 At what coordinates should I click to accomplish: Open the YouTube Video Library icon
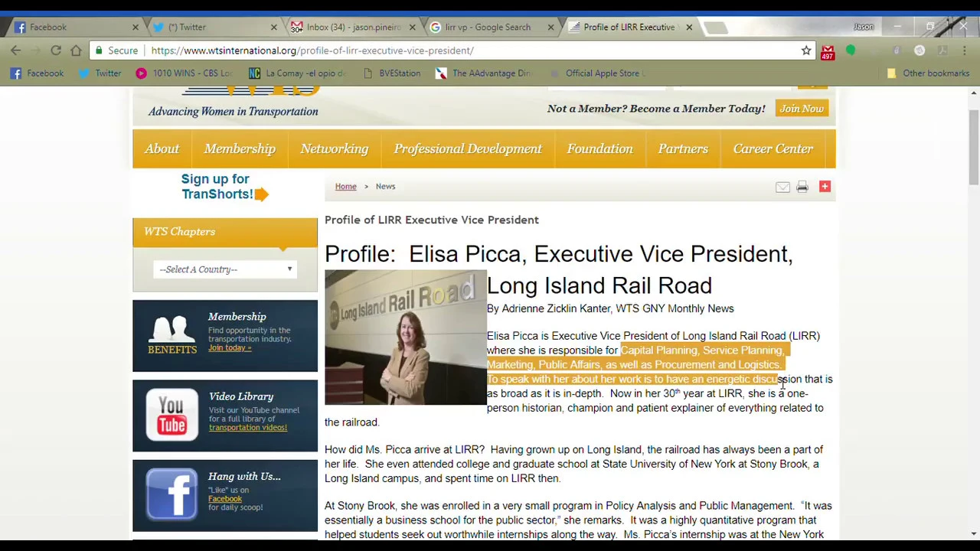pyautogui.click(x=172, y=414)
